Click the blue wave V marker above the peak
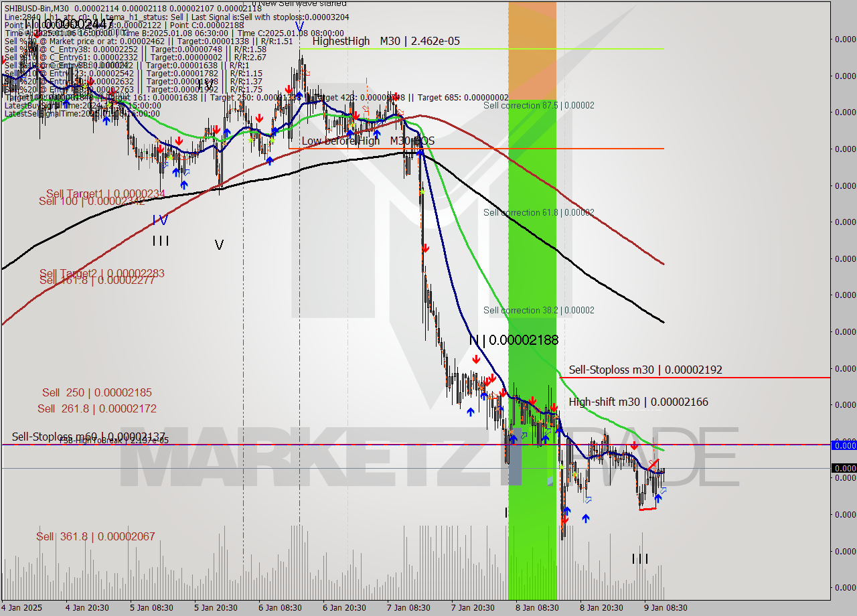This screenshot has width=857, height=616. pyautogui.click(x=299, y=26)
